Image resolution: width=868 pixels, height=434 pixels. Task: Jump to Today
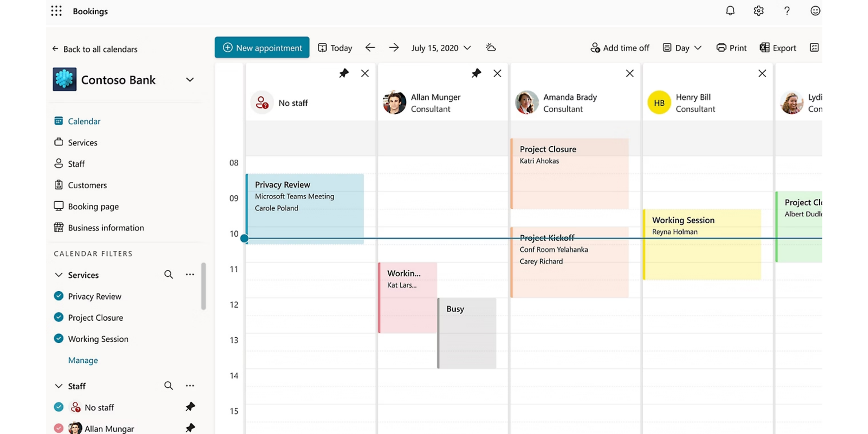click(x=335, y=48)
